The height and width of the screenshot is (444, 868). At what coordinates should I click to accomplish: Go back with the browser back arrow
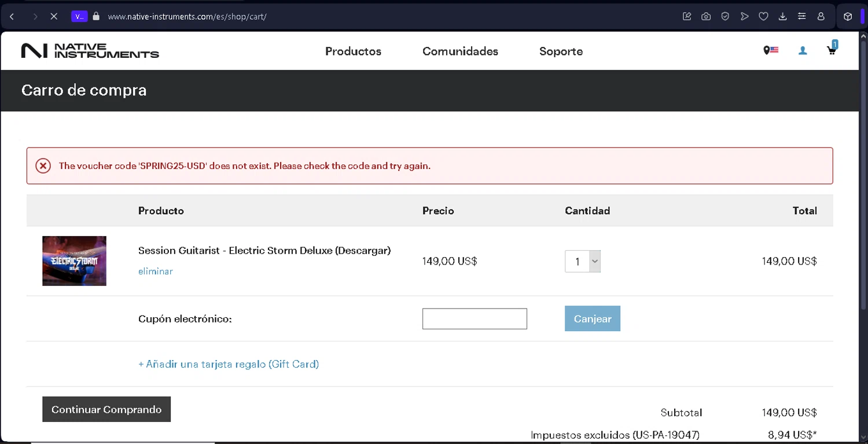(12, 16)
